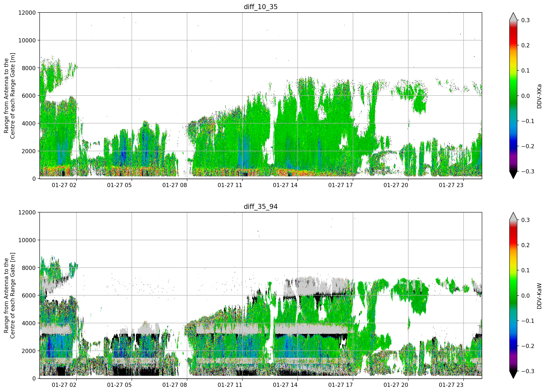Click the 10000 y-tick of diff_35_94 plot

tap(27, 240)
